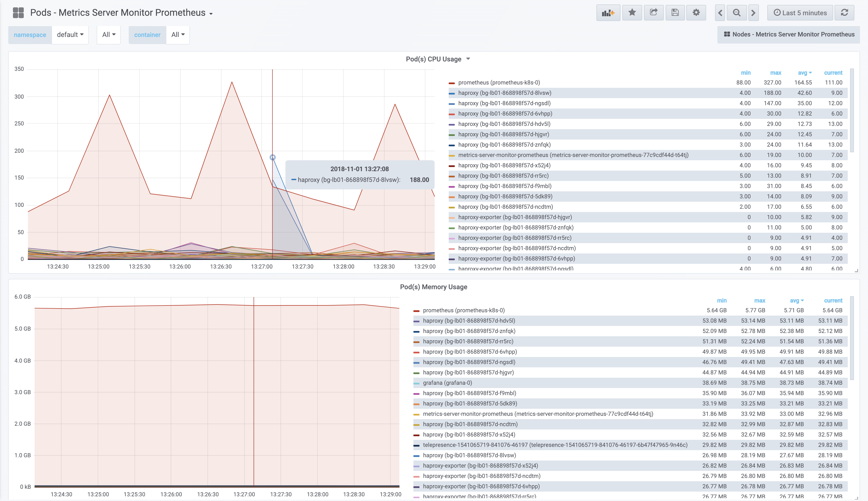
Task: Sort CPU legend by max column
Action: pos(776,73)
